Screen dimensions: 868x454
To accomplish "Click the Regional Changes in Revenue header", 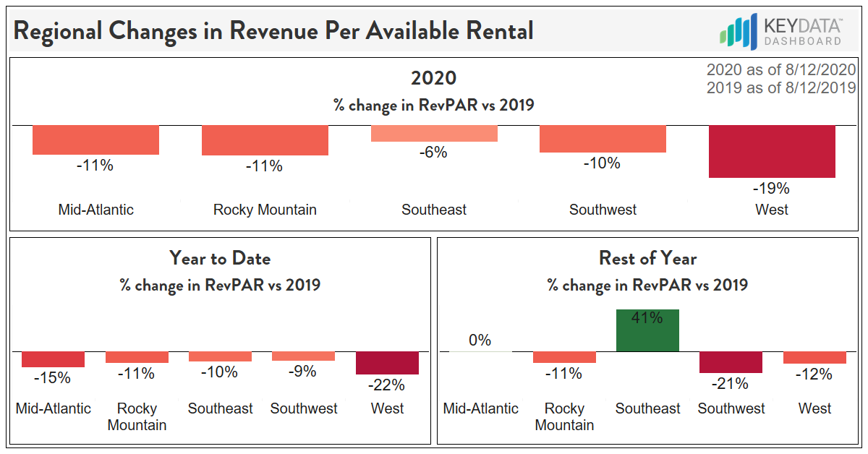I will click(272, 30).
